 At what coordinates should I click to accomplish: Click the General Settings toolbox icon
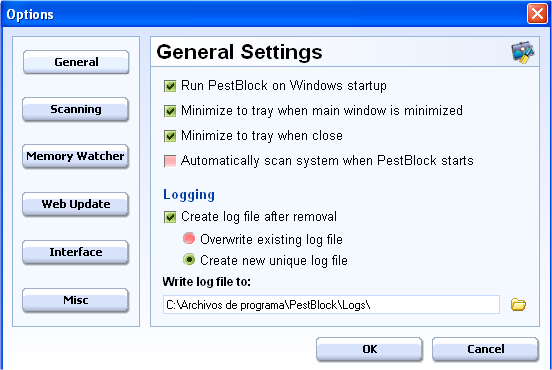tap(523, 52)
